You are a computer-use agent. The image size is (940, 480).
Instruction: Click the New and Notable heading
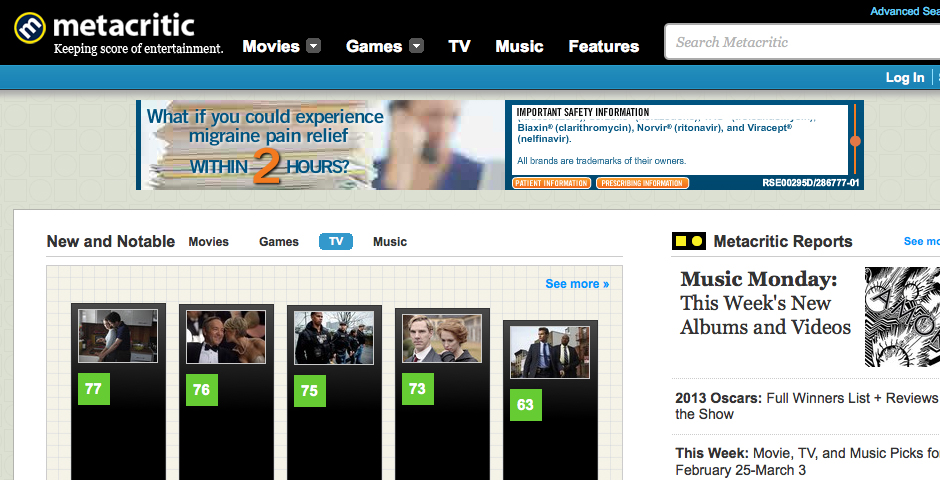click(111, 241)
